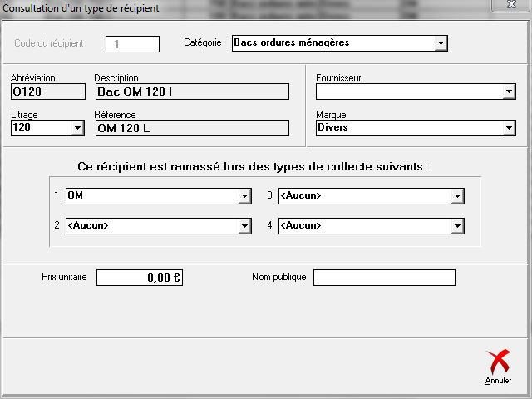Click the dialog title bar text
Viewport: 532px width, 399px height.
[x=82, y=7]
